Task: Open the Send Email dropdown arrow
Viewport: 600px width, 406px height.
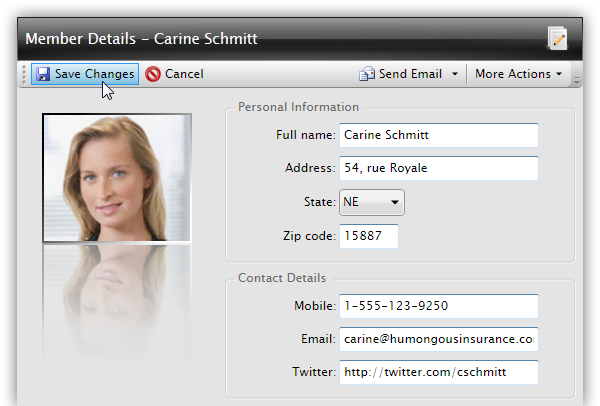Action: [455, 74]
